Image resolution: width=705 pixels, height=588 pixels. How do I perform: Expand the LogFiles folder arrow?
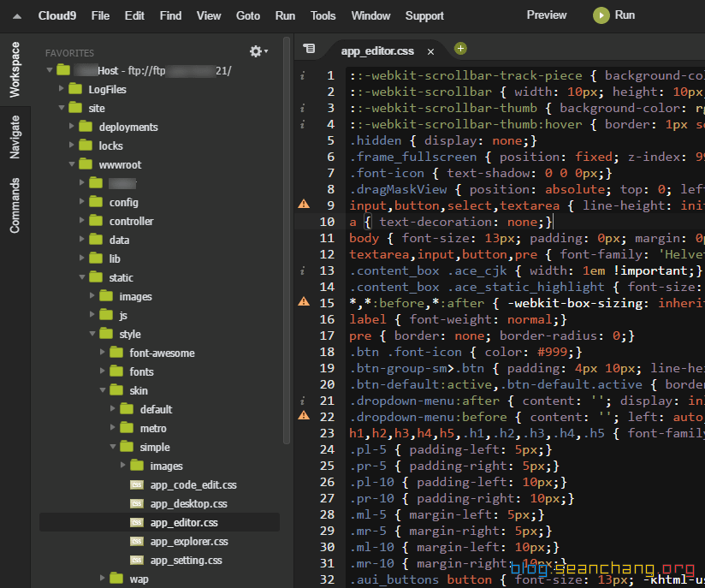[x=61, y=89]
